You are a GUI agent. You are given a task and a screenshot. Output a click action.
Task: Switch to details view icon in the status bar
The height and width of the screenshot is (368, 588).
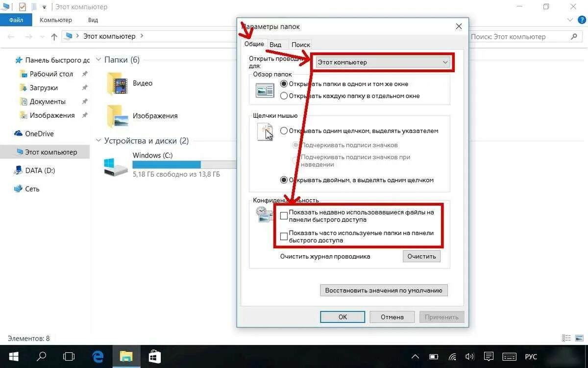[x=566, y=338]
